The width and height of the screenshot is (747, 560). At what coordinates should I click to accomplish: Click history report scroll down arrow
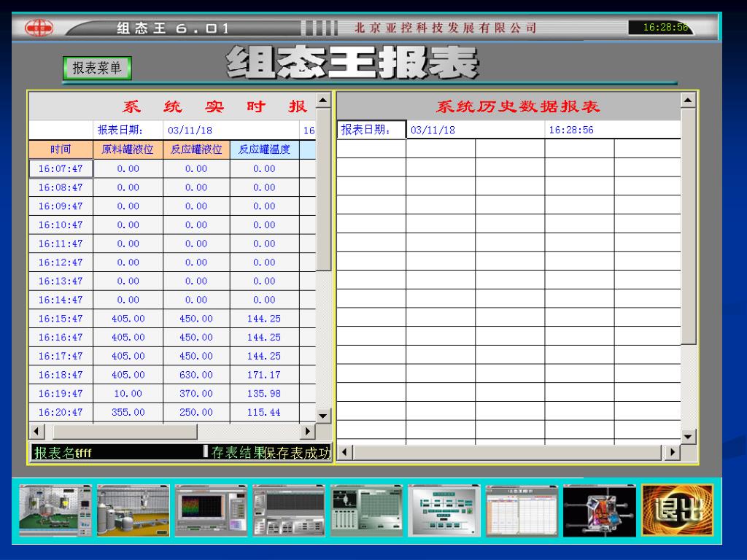tap(688, 436)
